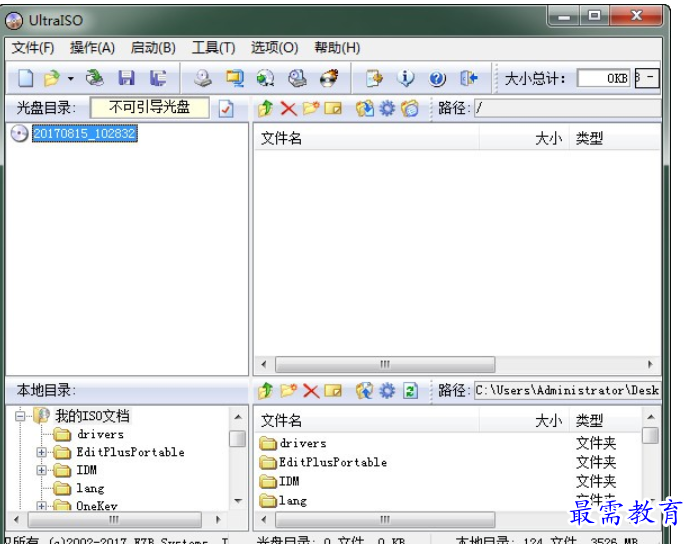Click the extract icon in disc directory toolbar
Viewport: 691px width, 544px height.
pos(365,108)
